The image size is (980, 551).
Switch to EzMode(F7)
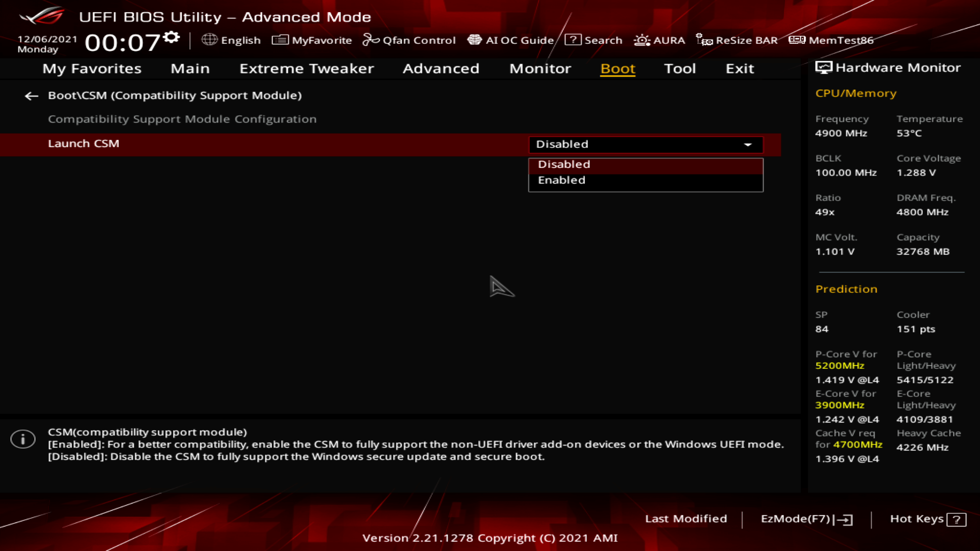[x=806, y=519]
